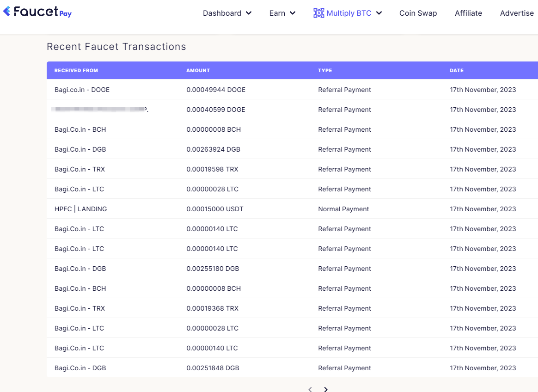
Task: Click the DGB sender for 0.00255180
Action: click(80, 269)
